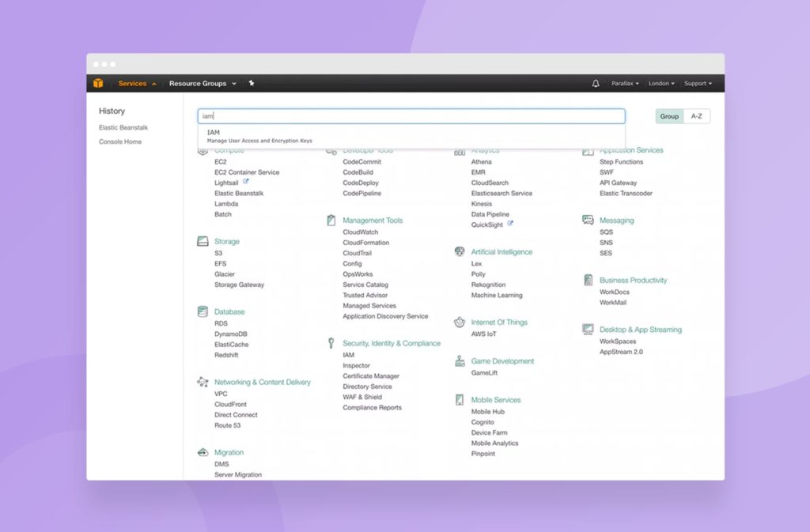Open Machine Learning
The width and height of the screenshot is (810, 532).
coord(497,295)
